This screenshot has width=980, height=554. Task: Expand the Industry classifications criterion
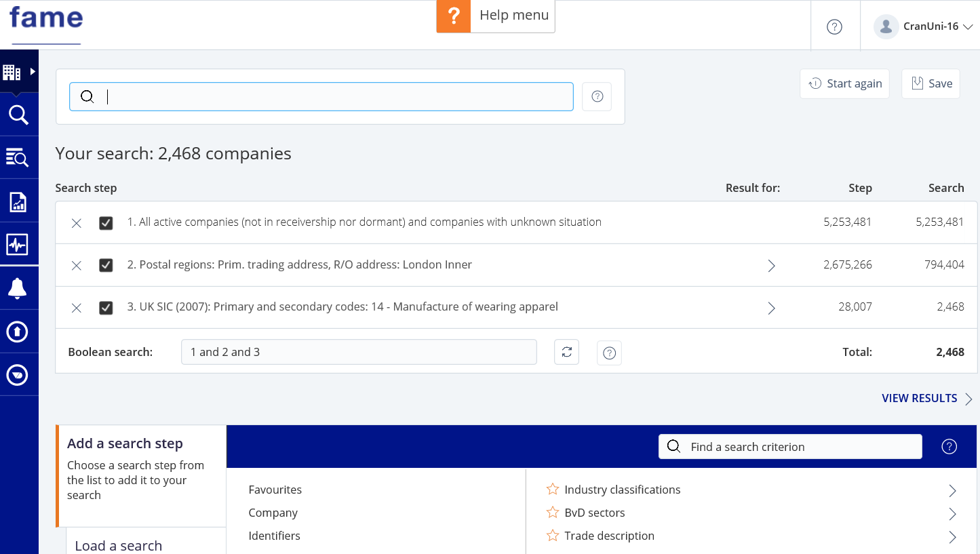click(952, 490)
